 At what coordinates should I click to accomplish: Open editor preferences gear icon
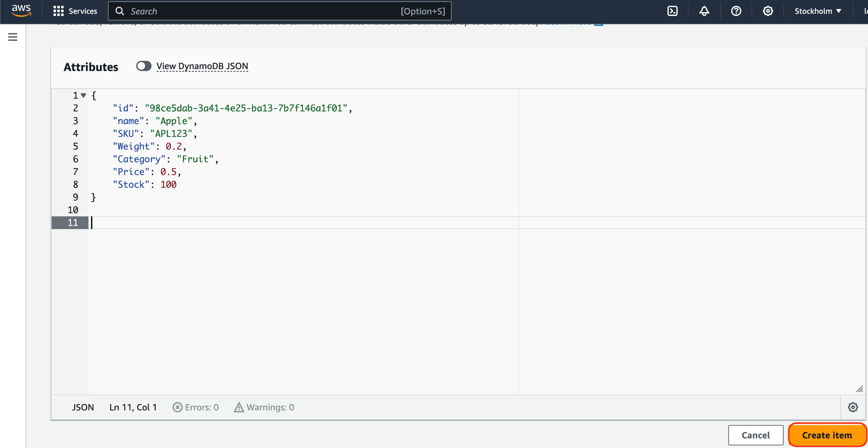pyautogui.click(x=853, y=407)
